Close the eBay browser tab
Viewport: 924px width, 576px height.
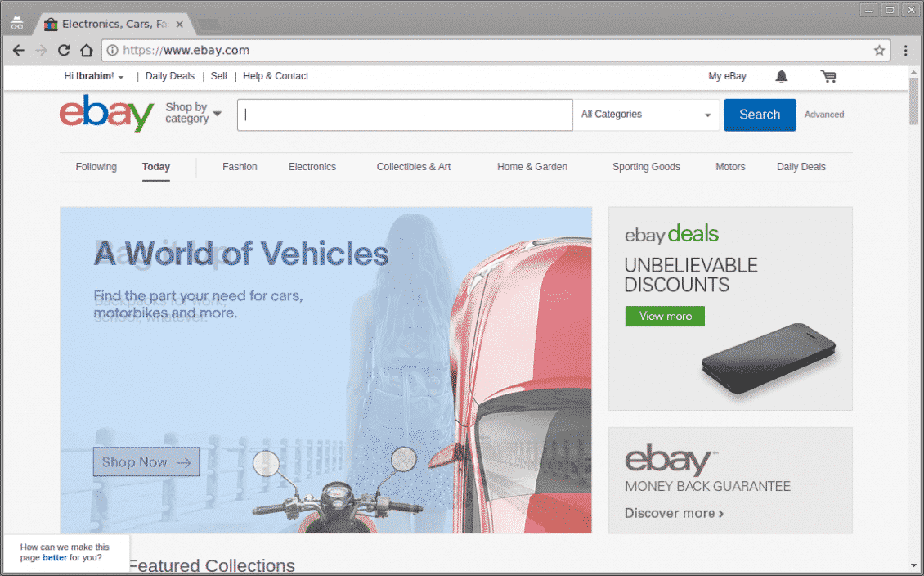[180, 25]
